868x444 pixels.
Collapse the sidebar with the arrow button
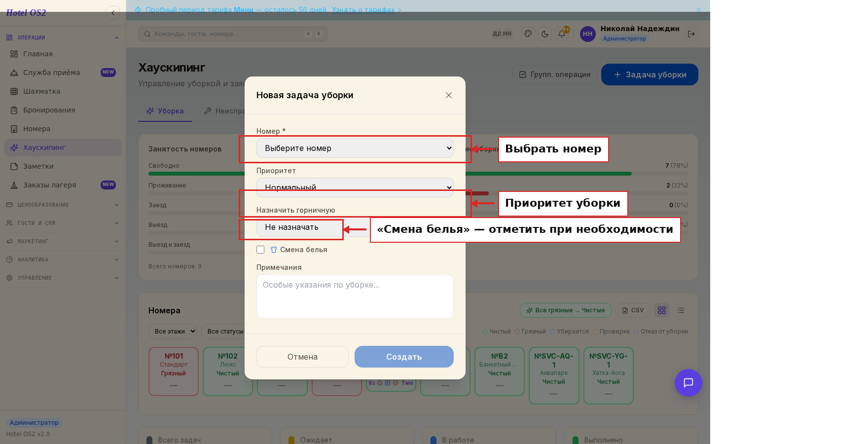point(113,13)
